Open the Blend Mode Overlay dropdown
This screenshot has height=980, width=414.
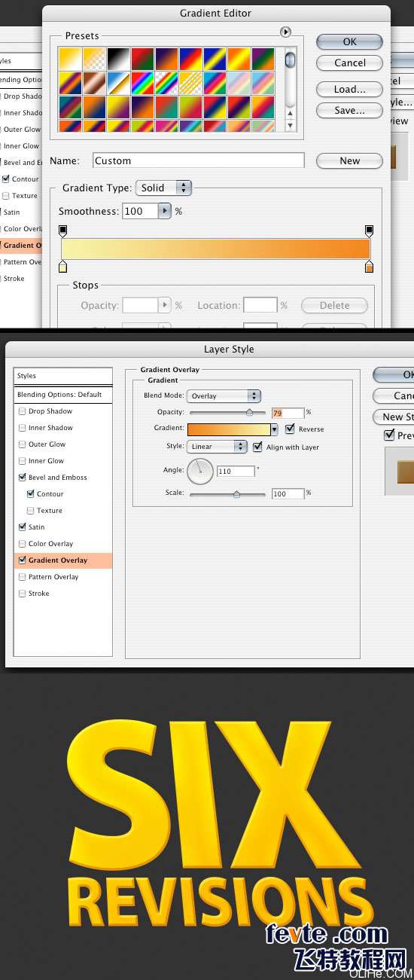tap(224, 395)
